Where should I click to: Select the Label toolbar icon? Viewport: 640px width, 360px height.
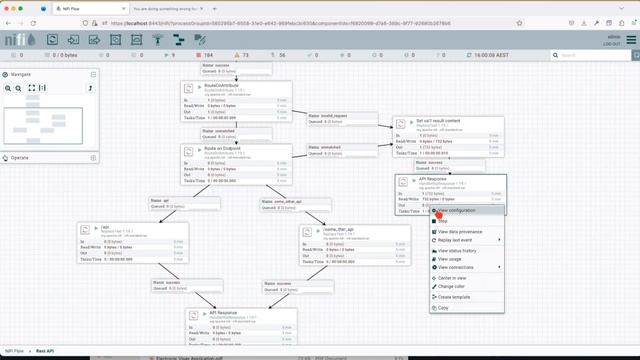(x=200, y=40)
